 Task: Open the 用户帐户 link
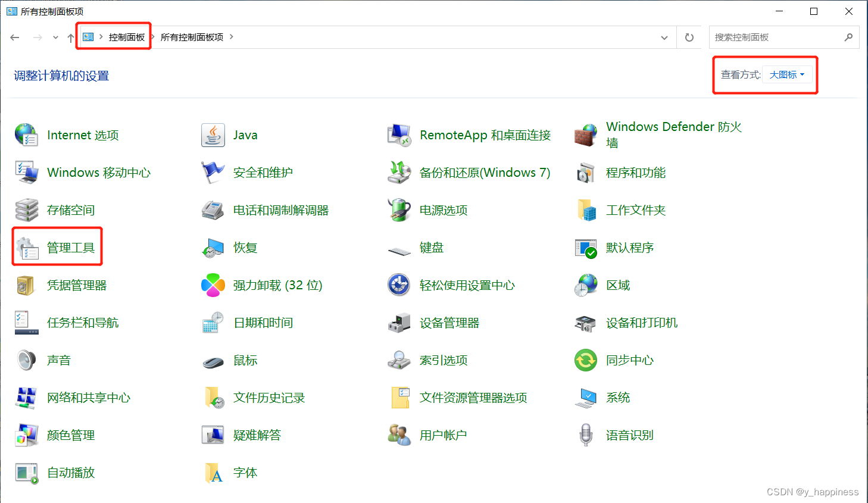click(443, 435)
